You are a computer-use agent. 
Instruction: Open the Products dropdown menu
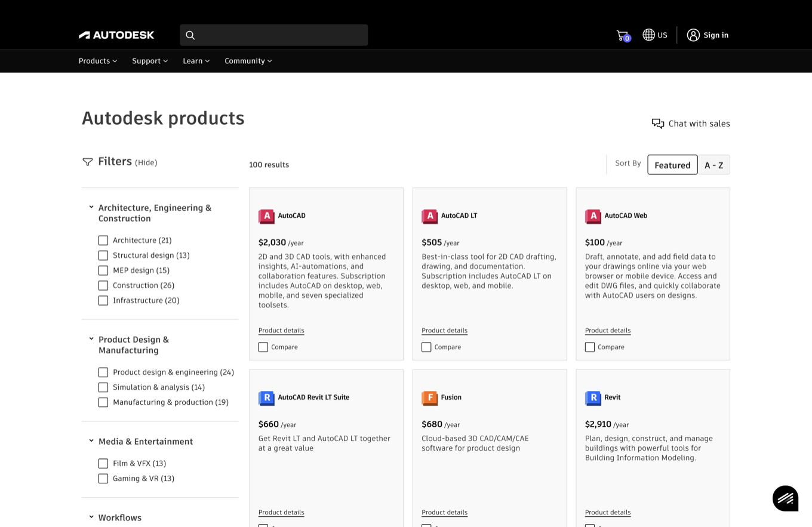[x=98, y=61]
